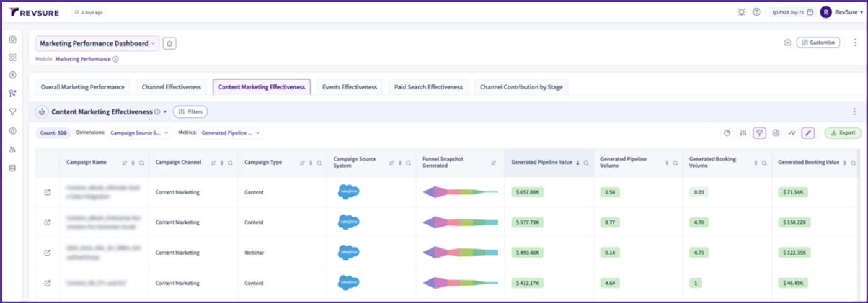Open the Content Marketing Effectiveness widget three-dot menu
868x303 pixels.
tap(856, 112)
